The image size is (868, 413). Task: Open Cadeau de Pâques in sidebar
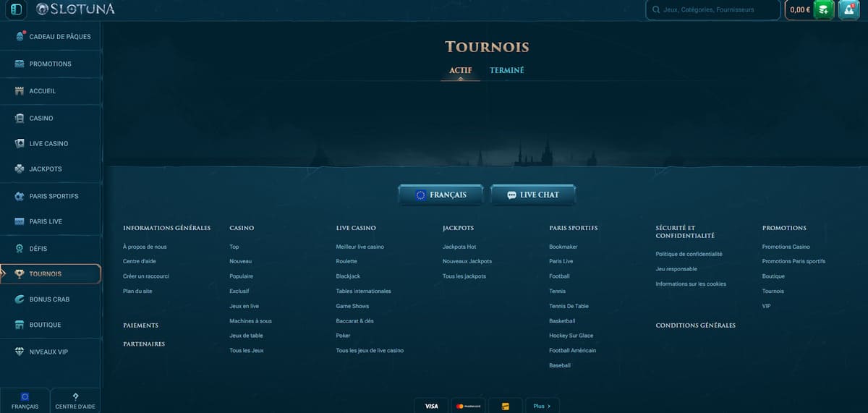tap(51, 37)
